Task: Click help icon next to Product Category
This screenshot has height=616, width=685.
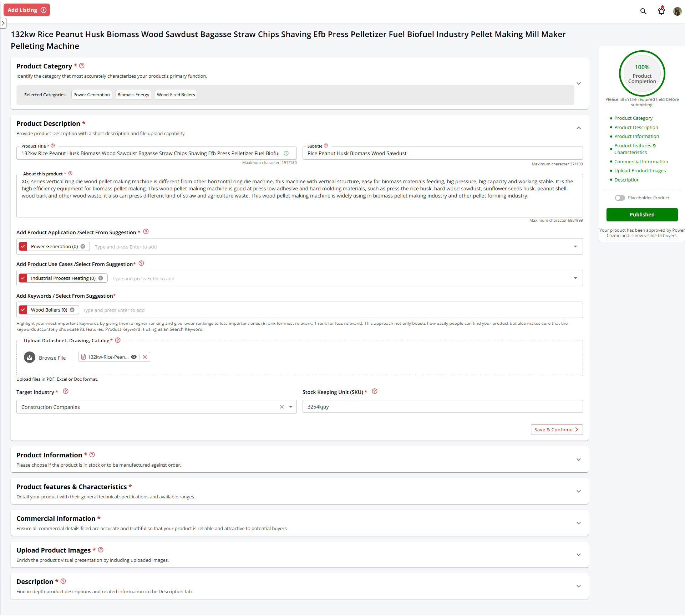Action: [82, 66]
